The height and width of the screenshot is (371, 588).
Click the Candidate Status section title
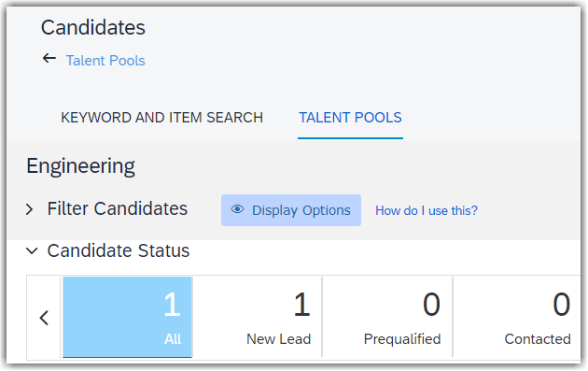tap(119, 250)
